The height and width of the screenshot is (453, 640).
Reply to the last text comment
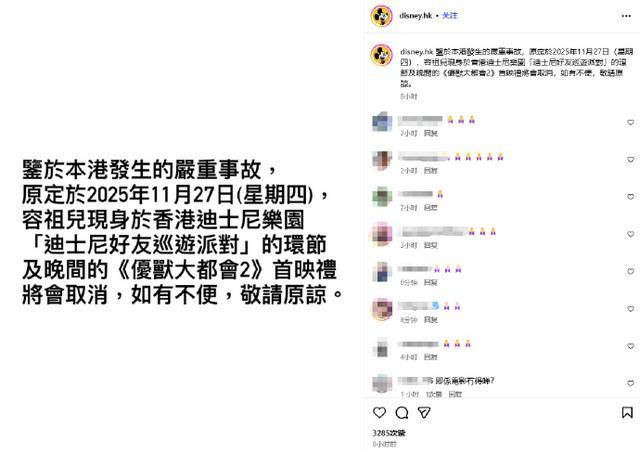coord(455,394)
